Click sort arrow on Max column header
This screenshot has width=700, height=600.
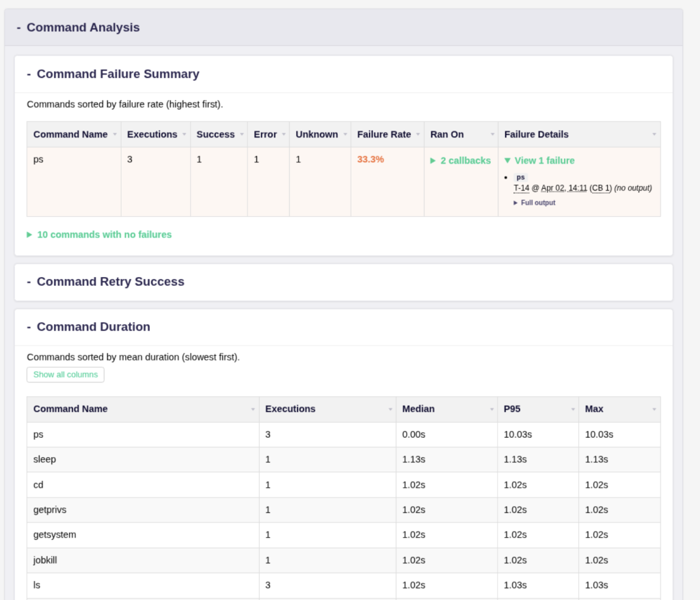pos(654,409)
